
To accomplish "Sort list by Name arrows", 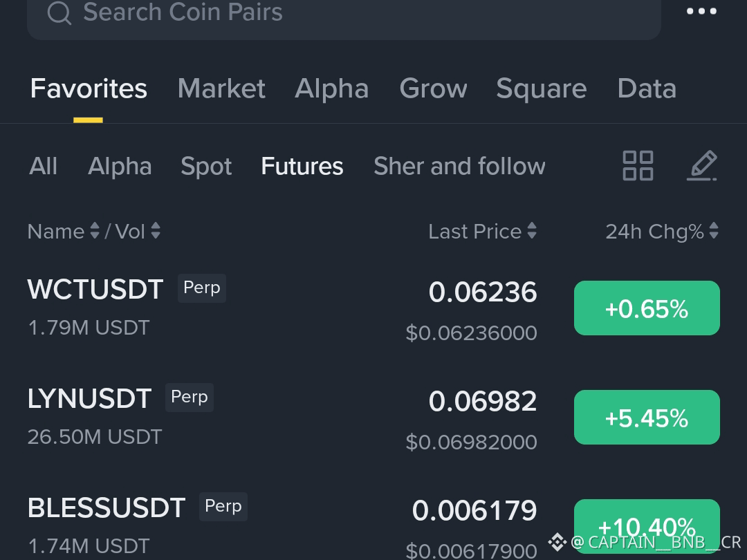I will tap(95, 231).
